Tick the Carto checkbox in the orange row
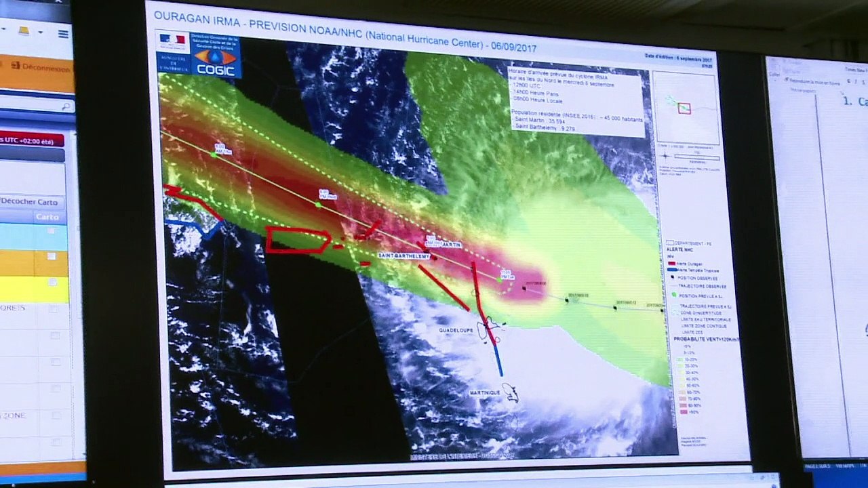 51,256
